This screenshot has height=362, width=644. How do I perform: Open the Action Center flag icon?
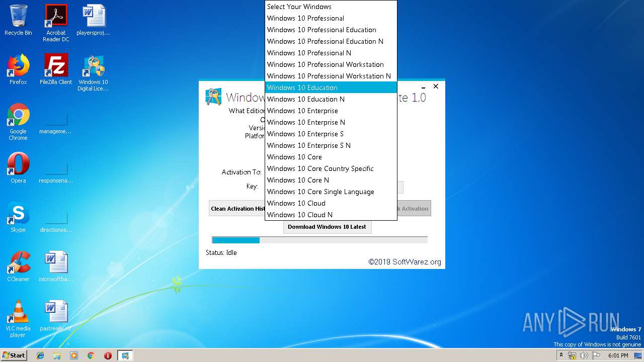[x=596, y=355]
